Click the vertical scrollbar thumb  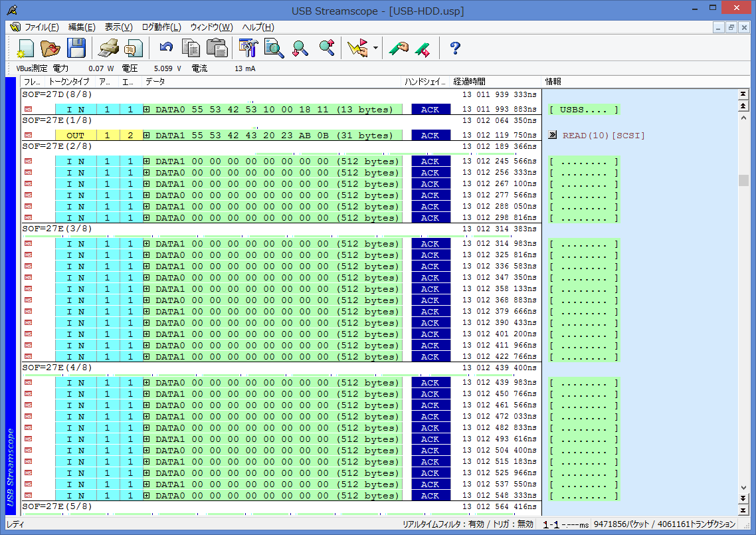(743, 180)
